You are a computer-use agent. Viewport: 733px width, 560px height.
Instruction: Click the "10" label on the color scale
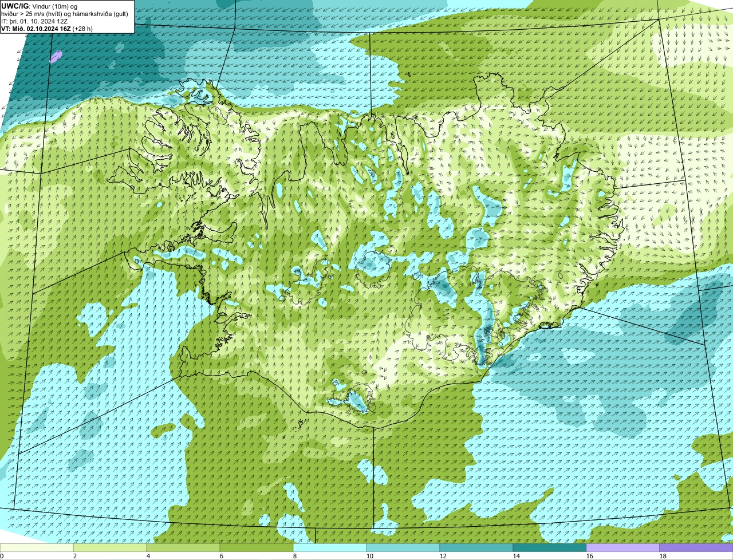pos(370,556)
